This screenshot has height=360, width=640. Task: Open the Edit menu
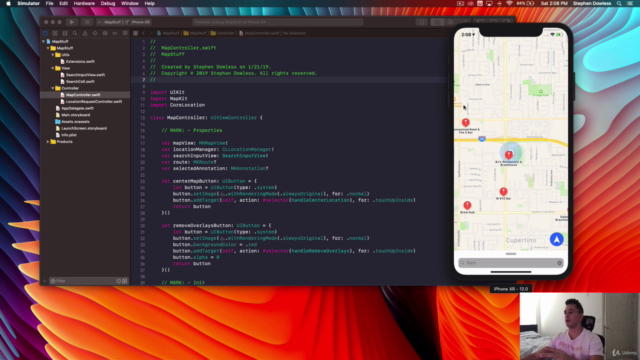click(63, 3)
